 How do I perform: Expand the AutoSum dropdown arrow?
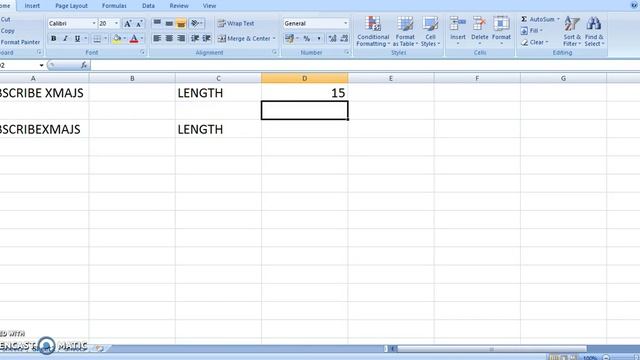point(558,19)
